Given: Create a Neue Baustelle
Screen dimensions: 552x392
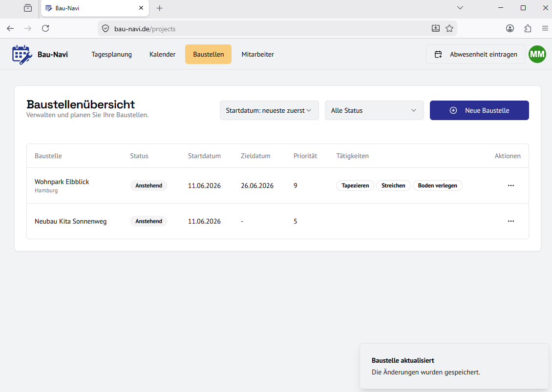Looking at the screenshot, I should [479, 110].
